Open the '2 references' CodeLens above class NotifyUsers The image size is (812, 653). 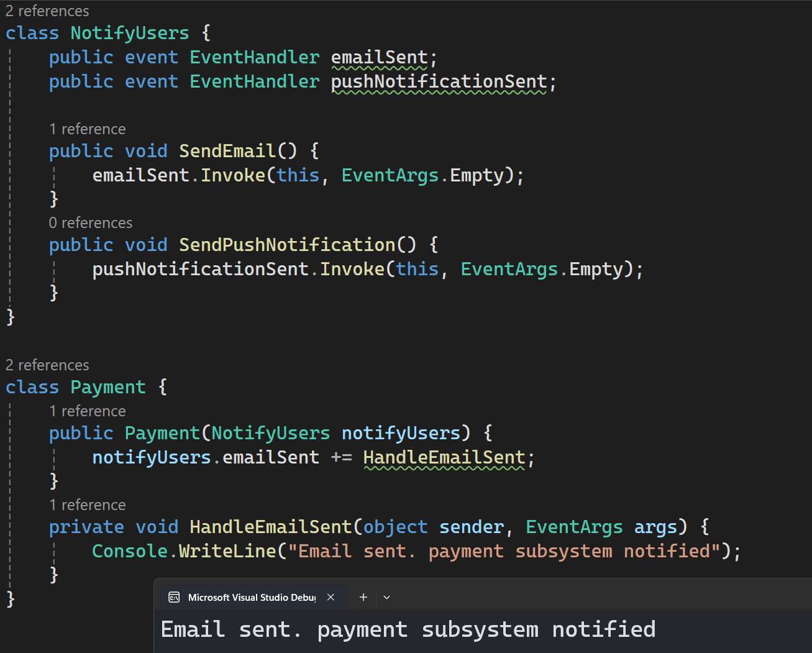[x=47, y=11]
